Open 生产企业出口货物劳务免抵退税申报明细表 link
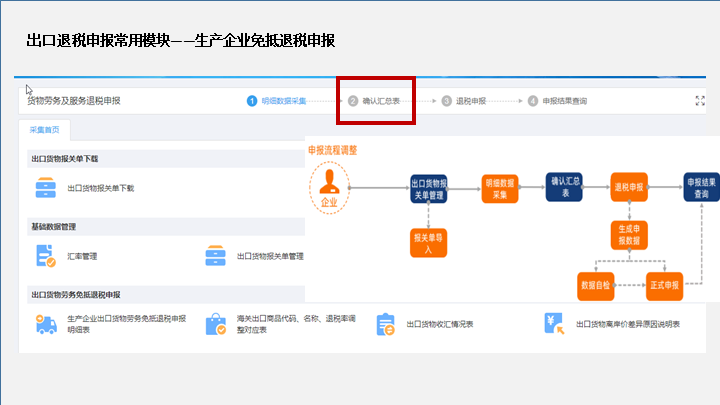The width and height of the screenshot is (720, 405). click(127, 324)
